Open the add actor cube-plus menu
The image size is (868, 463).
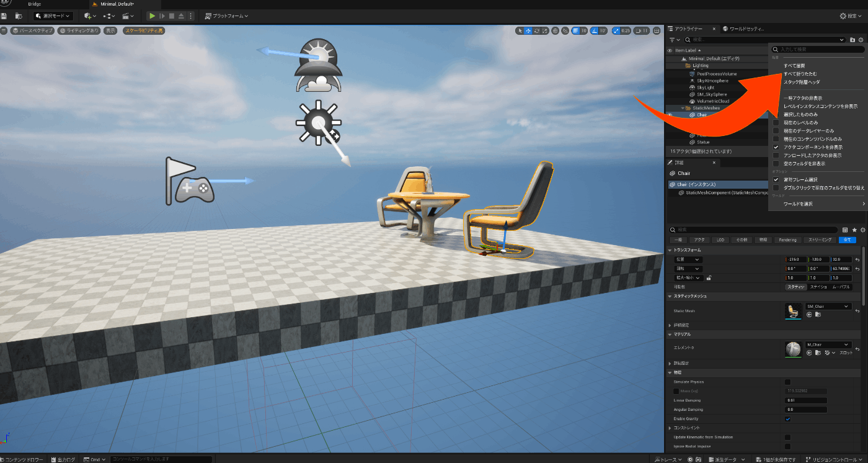(90, 16)
